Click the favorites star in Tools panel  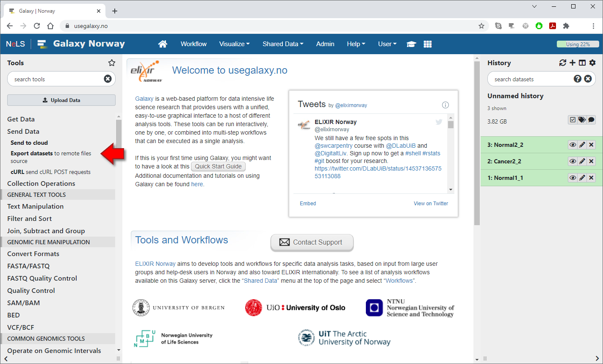[112, 63]
